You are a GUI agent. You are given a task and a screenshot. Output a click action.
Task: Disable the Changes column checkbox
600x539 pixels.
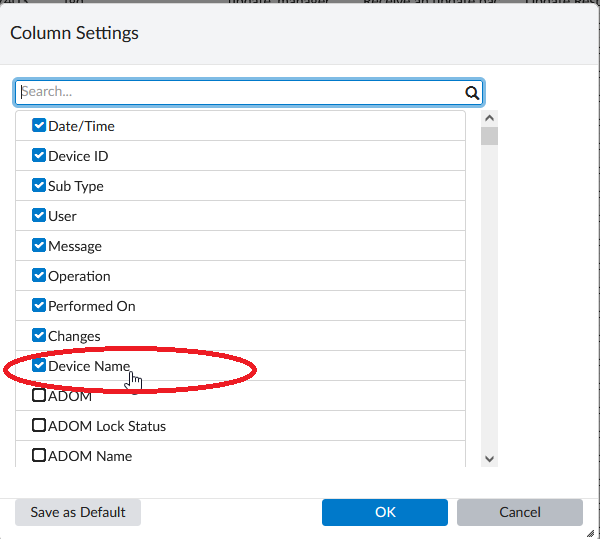tap(39, 336)
